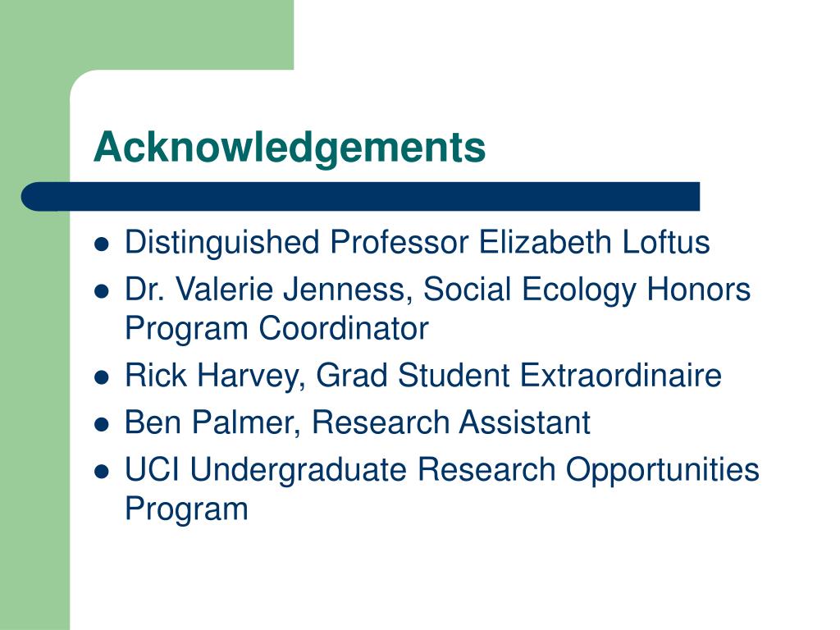Click the bullet before Rick Harvey
Image resolution: width=840 pixels, height=630 pixels.
pyautogui.click(x=101, y=377)
